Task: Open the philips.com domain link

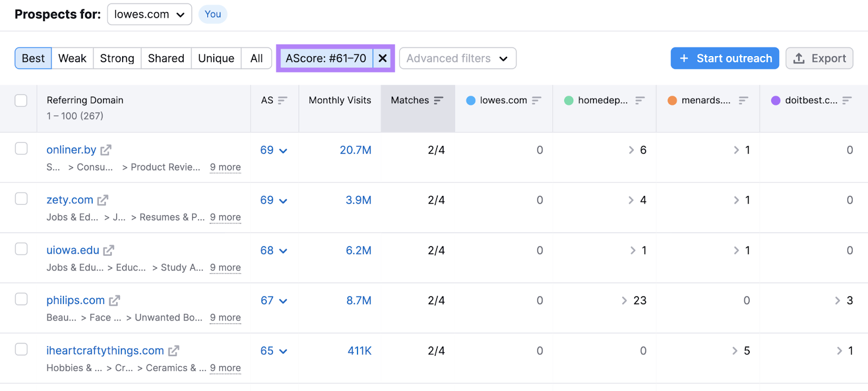Action: pos(75,300)
